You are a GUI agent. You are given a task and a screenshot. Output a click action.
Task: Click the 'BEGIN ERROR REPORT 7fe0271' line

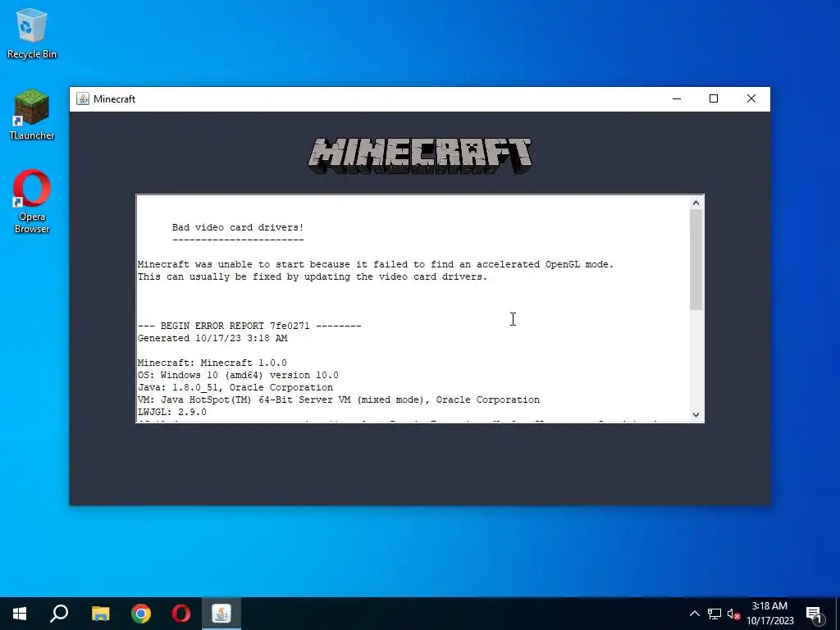[249, 326]
